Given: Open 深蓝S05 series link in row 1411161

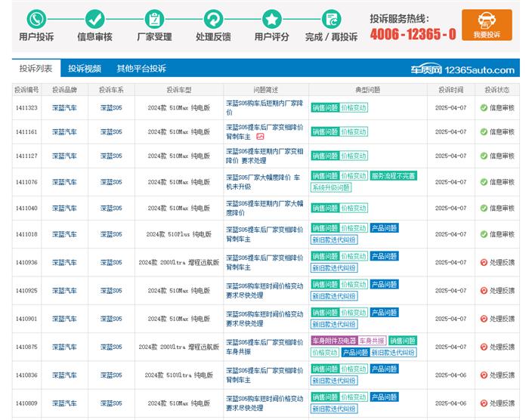Looking at the screenshot, I should tap(111, 131).
